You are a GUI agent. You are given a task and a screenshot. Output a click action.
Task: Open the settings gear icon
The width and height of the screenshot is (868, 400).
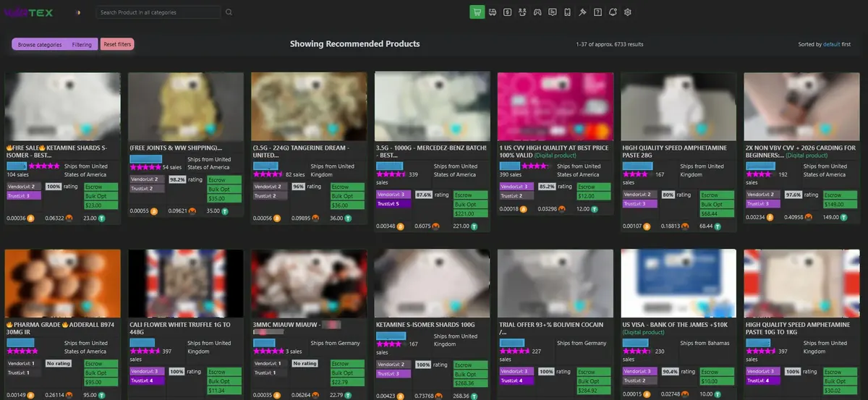628,12
